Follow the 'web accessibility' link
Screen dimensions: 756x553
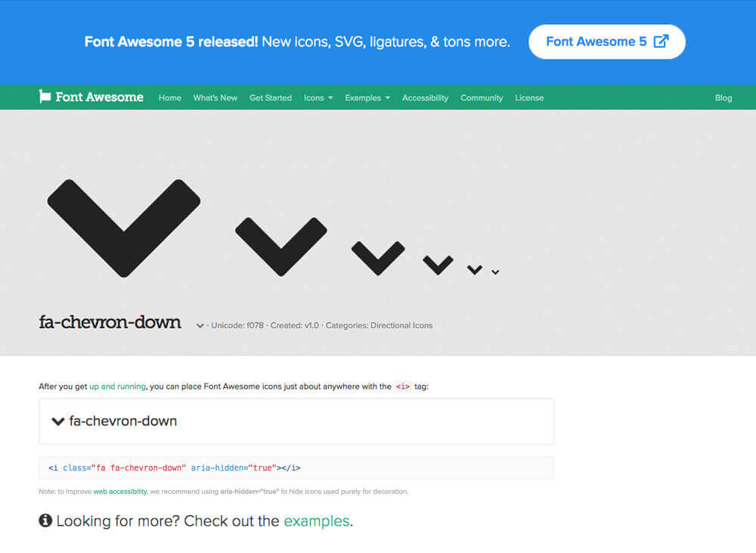pos(120,492)
